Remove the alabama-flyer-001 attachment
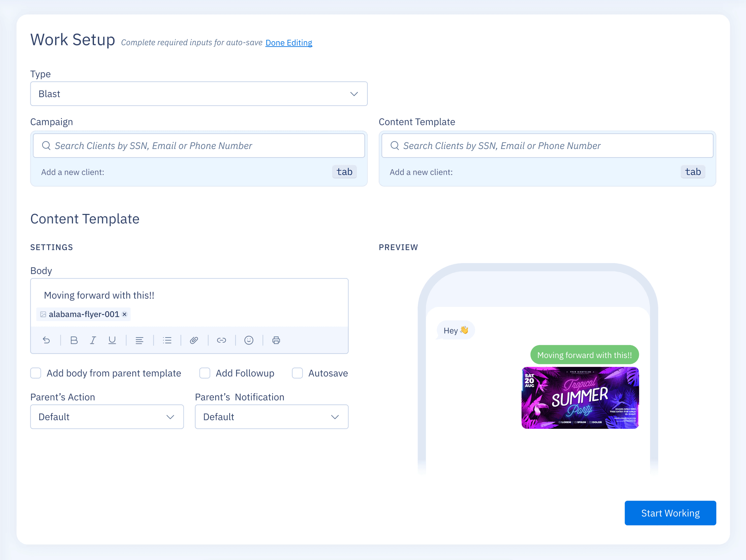 pos(125,314)
